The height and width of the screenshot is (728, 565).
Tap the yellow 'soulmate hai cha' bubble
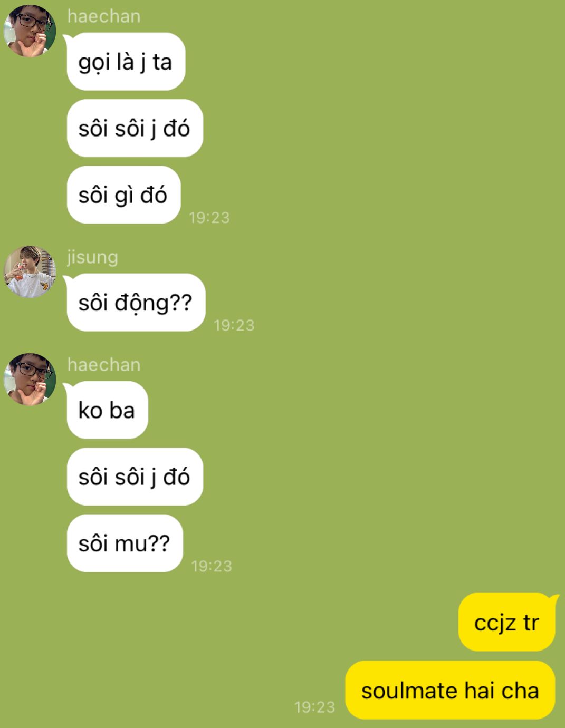coord(450,690)
